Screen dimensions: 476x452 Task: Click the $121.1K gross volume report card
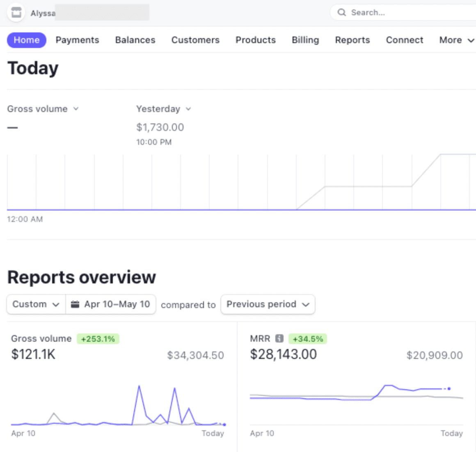[117, 386]
